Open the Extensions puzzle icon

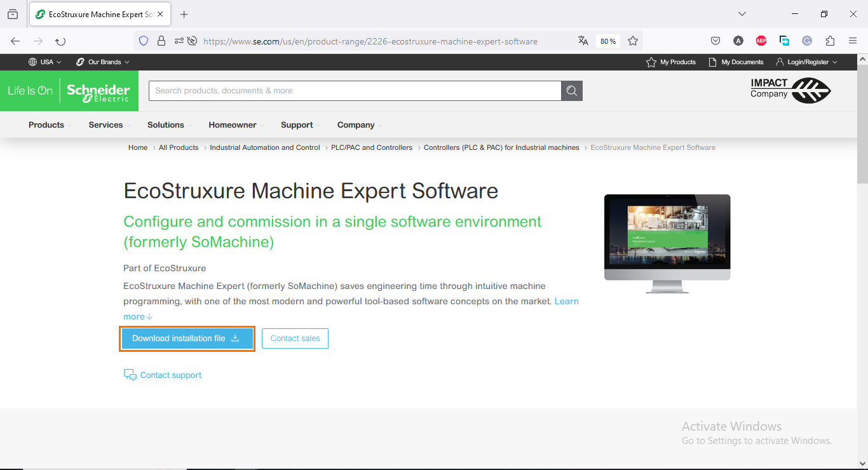830,41
